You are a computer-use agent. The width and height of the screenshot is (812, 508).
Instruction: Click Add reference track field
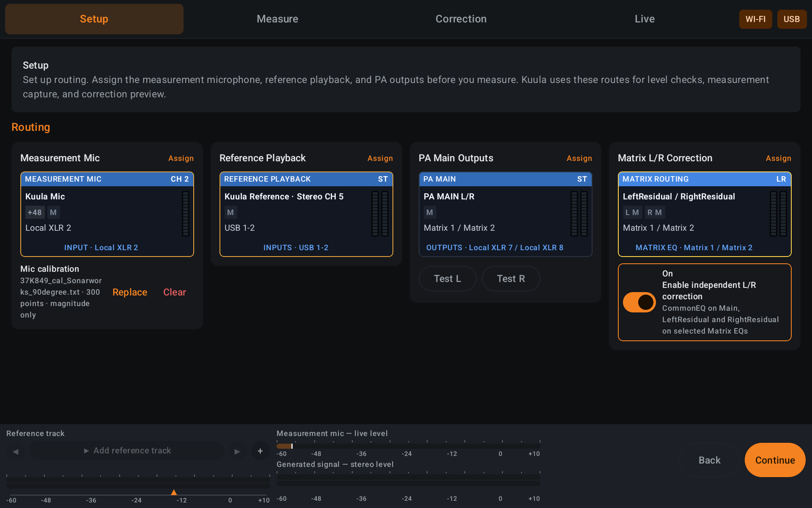(127, 451)
